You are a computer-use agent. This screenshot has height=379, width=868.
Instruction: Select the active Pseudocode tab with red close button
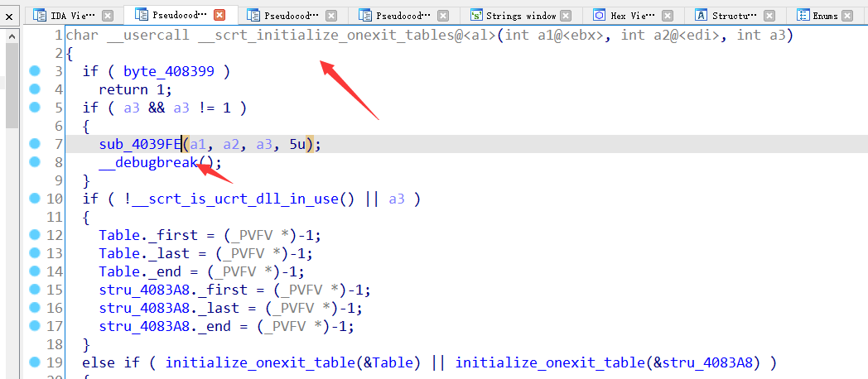[179, 15]
